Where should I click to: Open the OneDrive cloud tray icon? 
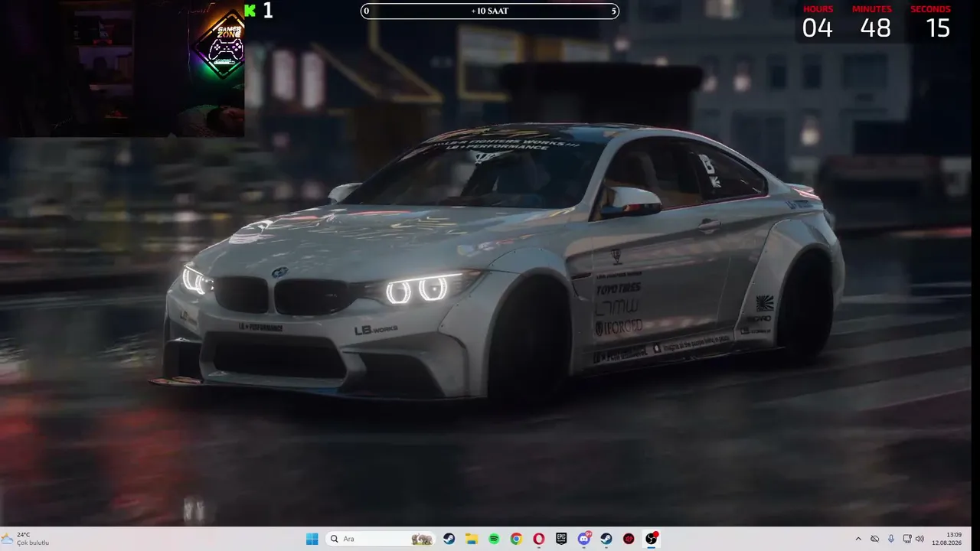tap(874, 539)
